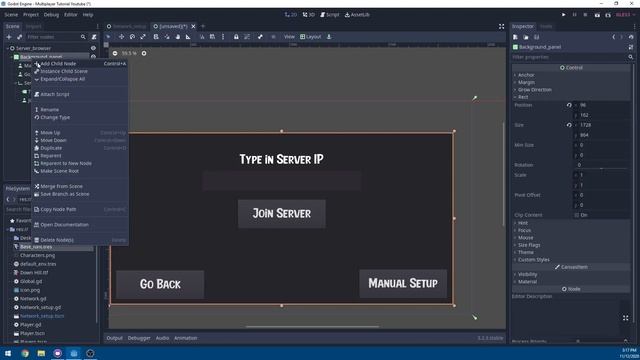Screen dimensions: 640x360
Task: Click the Stop running project button
Action: point(585,15)
